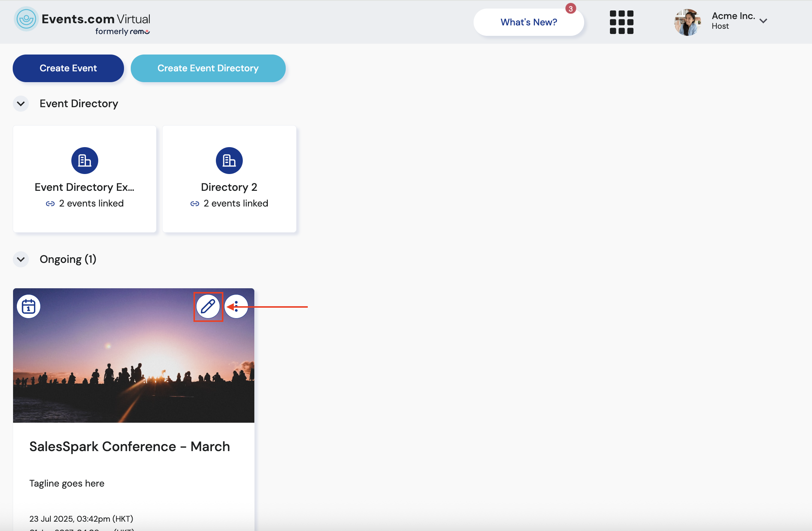Click notification badge showing 3
This screenshot has width=812, height=531.
click(570, 9)
